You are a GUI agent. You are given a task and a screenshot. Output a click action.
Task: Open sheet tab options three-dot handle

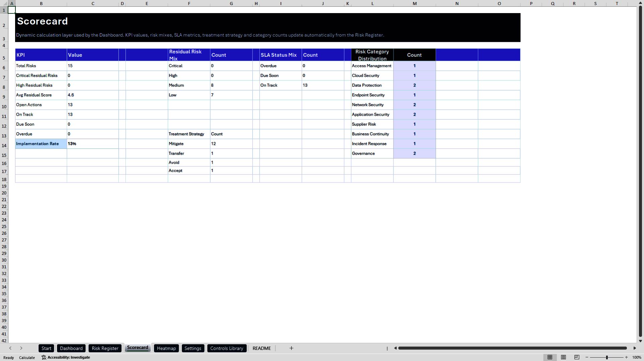[x=387, y=348]
